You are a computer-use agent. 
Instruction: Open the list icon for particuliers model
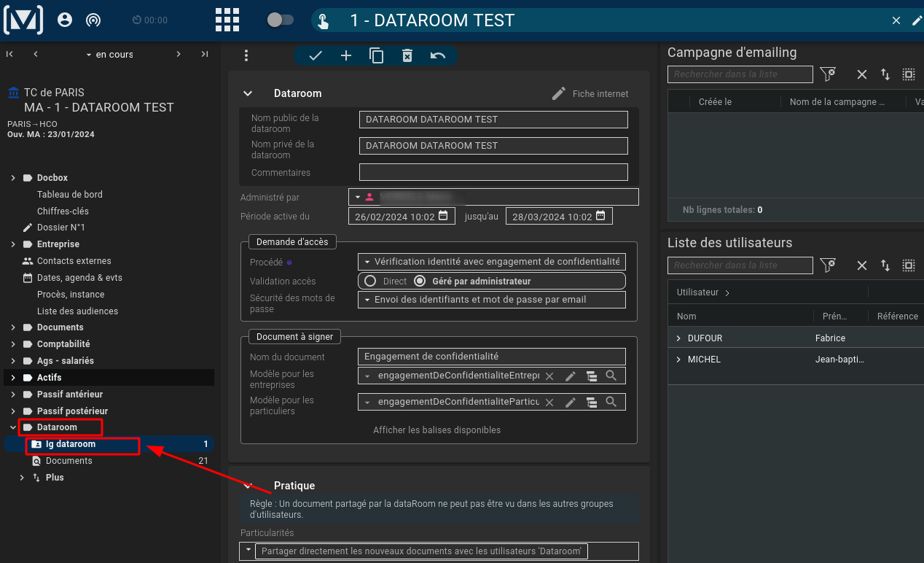[591, 403]
